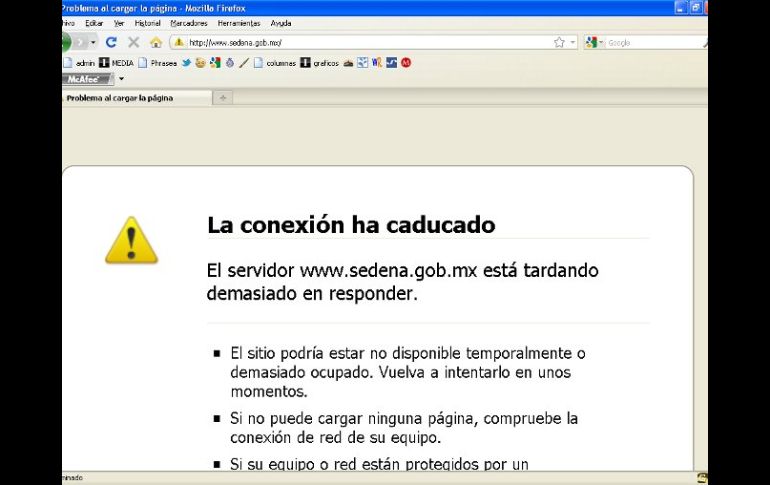Open the red circular bookmark icon
The image size is (770, 485).
[x=406, y=63]
